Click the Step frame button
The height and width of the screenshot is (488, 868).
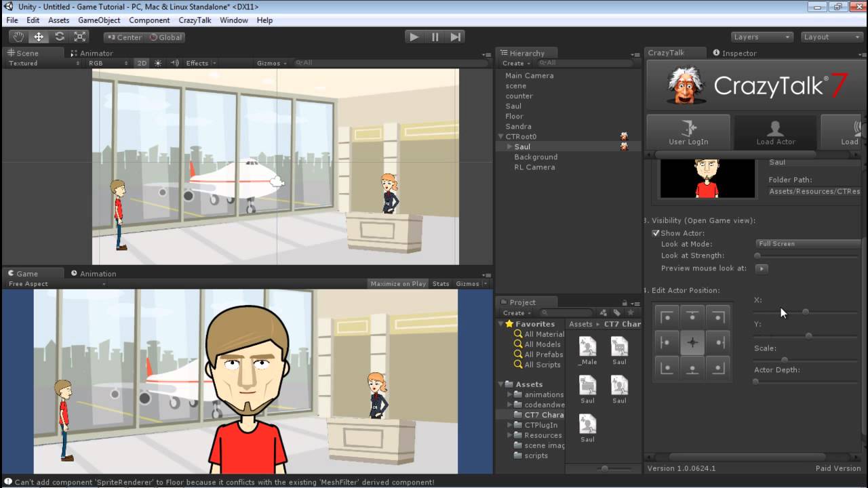(456, 37)
